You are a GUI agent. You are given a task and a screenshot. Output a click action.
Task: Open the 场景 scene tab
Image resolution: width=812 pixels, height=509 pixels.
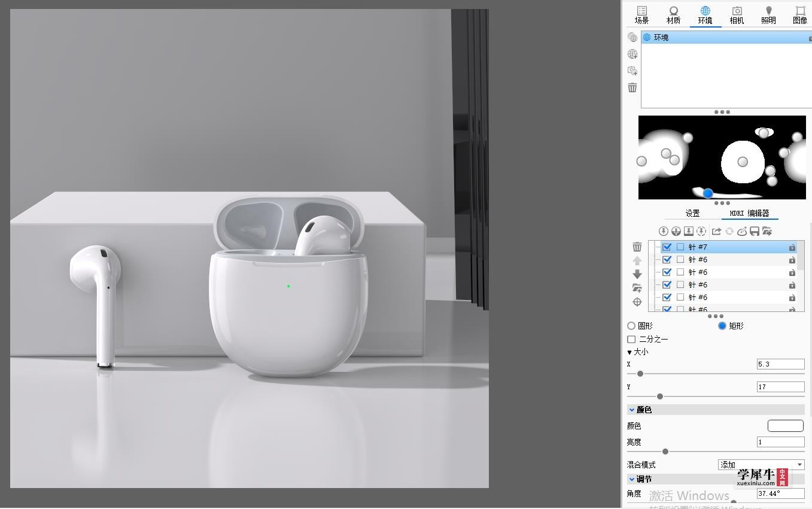click(642, 14)
